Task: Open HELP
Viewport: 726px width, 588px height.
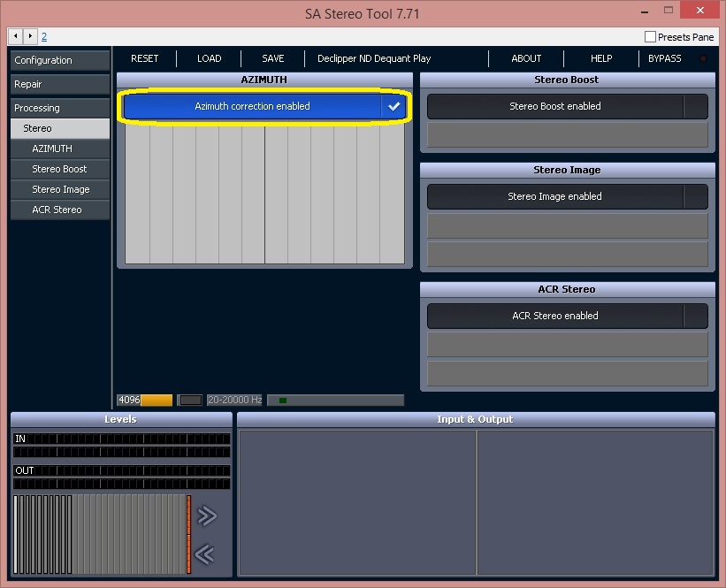Action: click(601, 58)
